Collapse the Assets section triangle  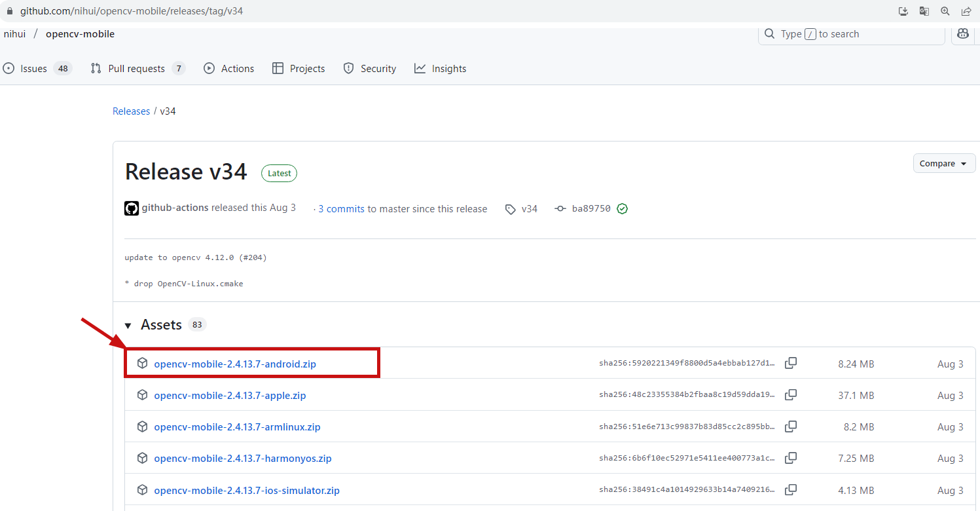coord(128,326)
